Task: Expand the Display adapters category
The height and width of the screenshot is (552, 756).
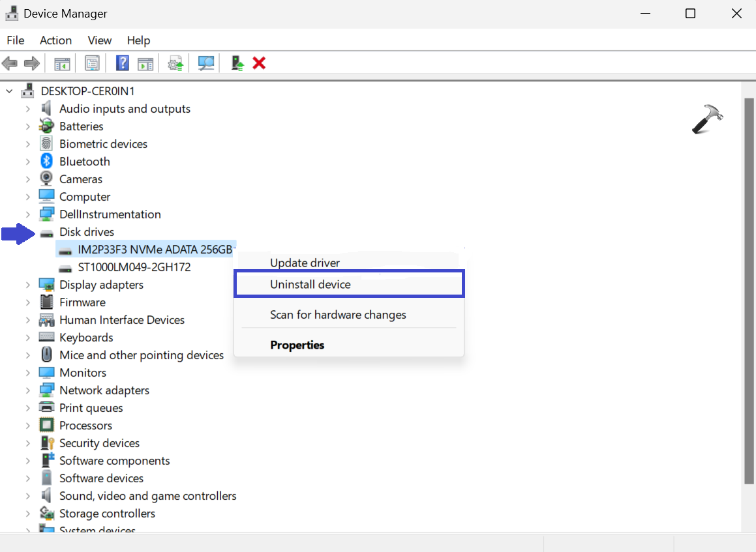Action: pos(28,285)
